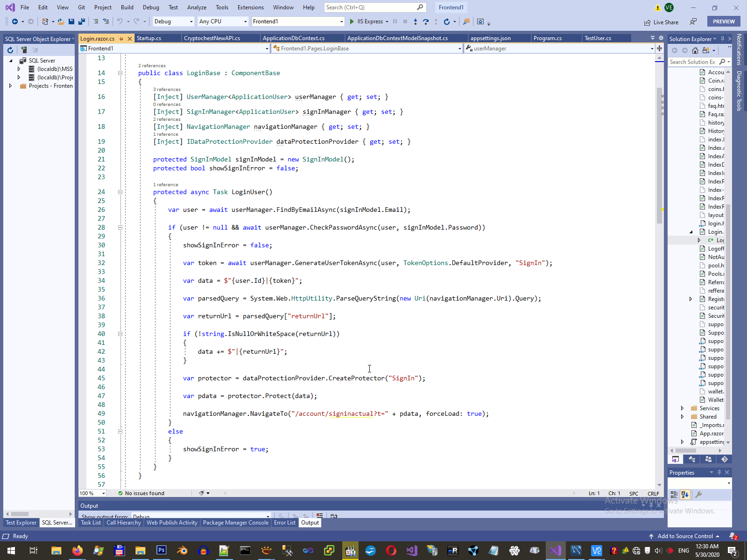Toggle ENG input language in system tray
Image resolution: width=747 pixels, height=560 pixels.
click(x=684, y=551)
